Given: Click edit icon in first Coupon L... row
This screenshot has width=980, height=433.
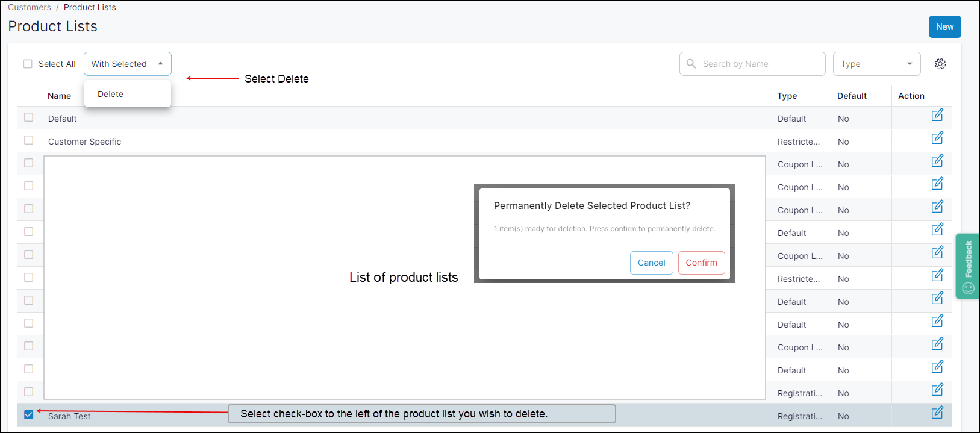Looking at the screenshot, I should pyautogui.click(x=937, y=161).
